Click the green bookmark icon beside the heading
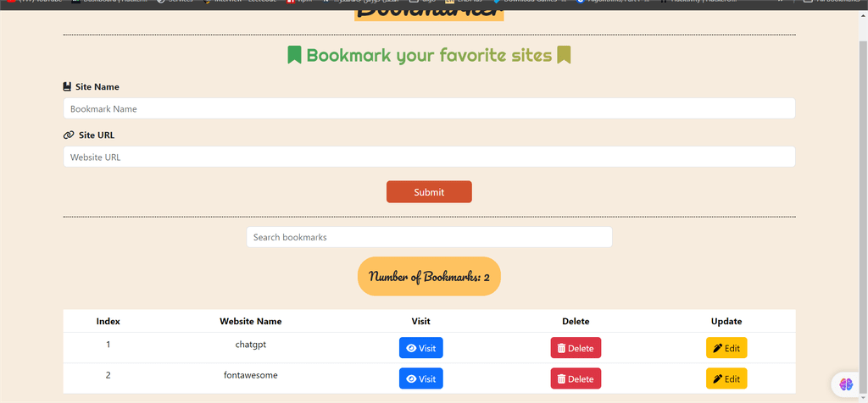 294,55
